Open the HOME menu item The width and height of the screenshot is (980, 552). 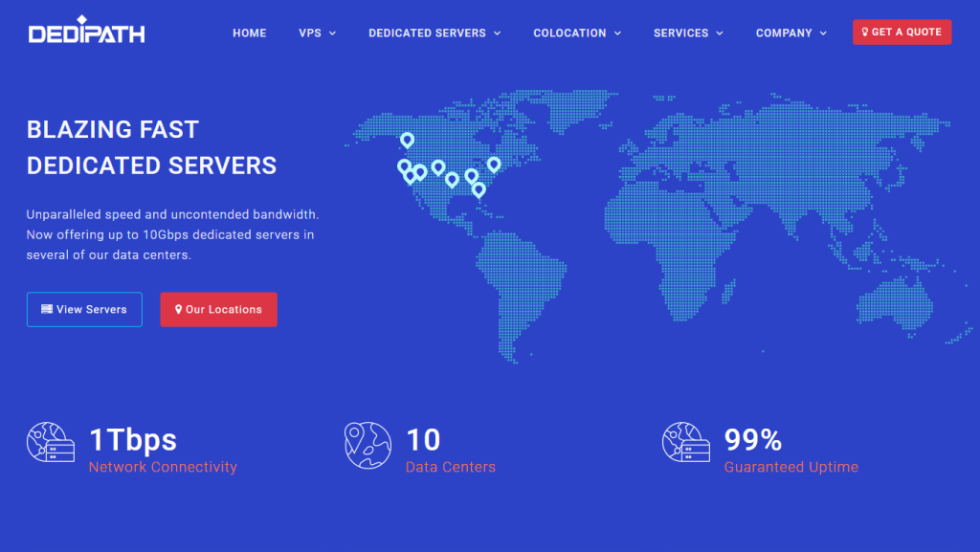tap(250, 33)
